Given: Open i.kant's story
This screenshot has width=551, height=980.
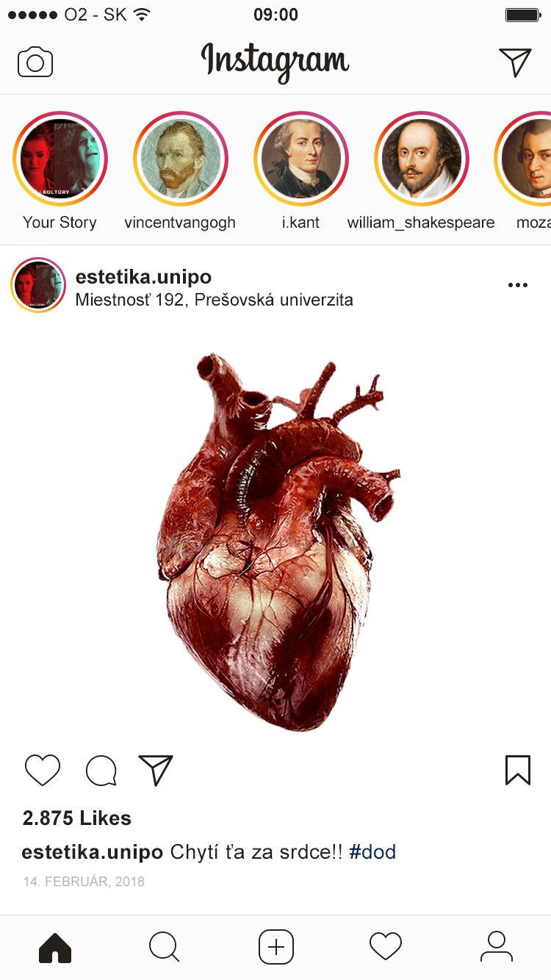Looking at the screenshot, I should pyautogui.click(x=301, y=159).
